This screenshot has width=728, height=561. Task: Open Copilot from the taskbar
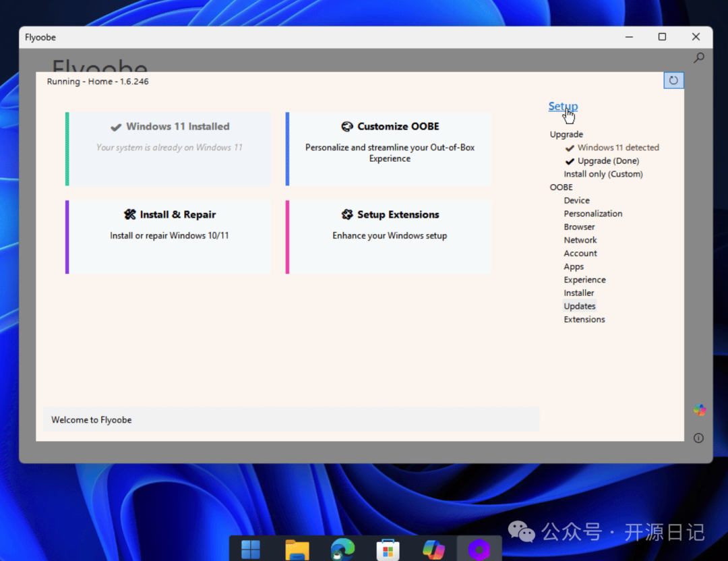[x=433, y=550]
